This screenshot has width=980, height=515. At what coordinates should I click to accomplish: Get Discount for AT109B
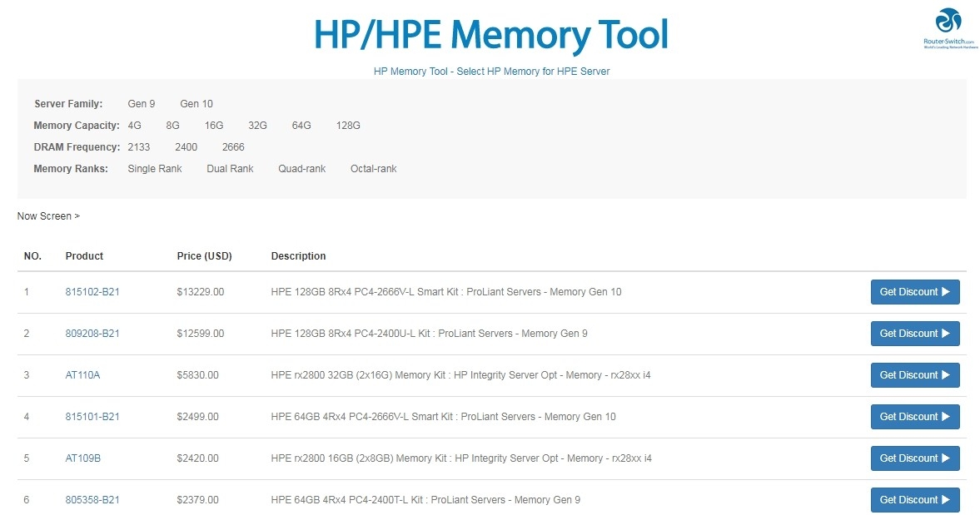tap(915, 458)
